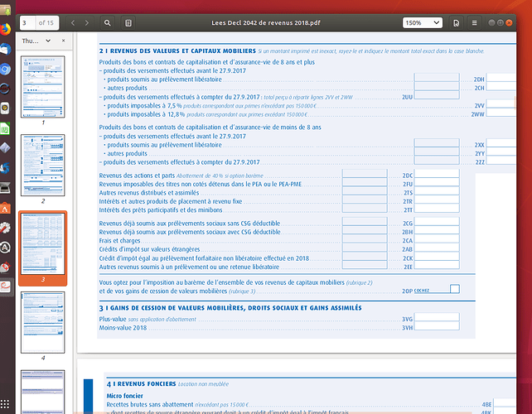The image size is (532, 414).
Task: Open Ubuntu Software orange bag icon
Action: coord(5,208)
